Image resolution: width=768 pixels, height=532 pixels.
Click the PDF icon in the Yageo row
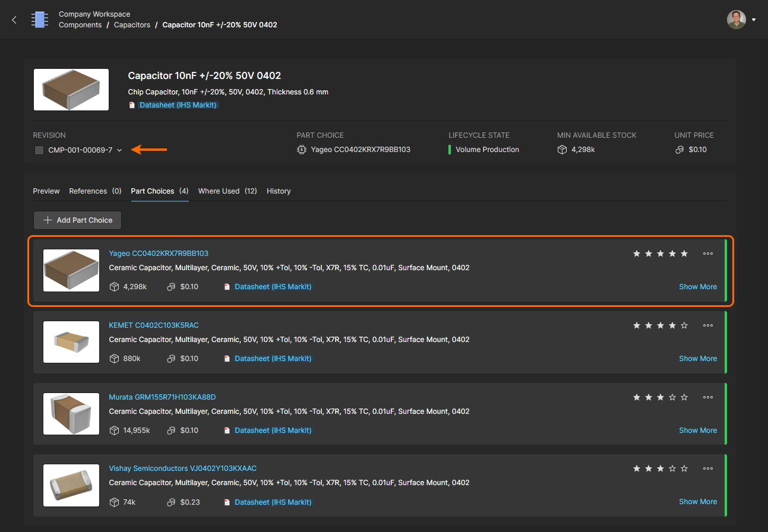227,287
